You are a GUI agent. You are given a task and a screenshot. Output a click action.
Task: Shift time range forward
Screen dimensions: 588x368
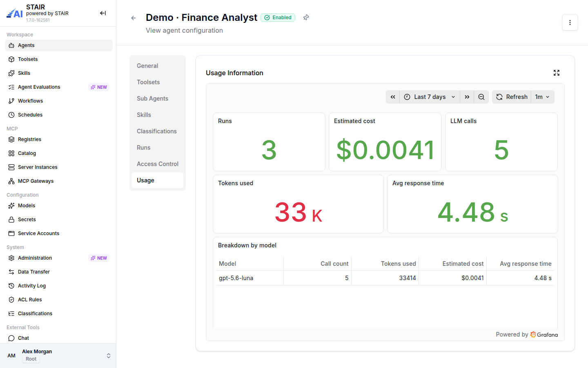(467, 97)
